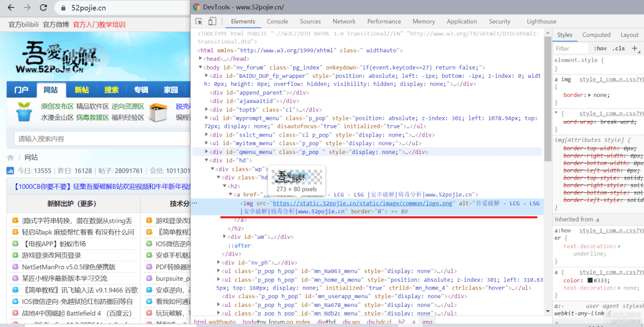This screenshot has width=644, height=327.
Task: Reload the 52pojie.cn page
Action: (43, 8)
